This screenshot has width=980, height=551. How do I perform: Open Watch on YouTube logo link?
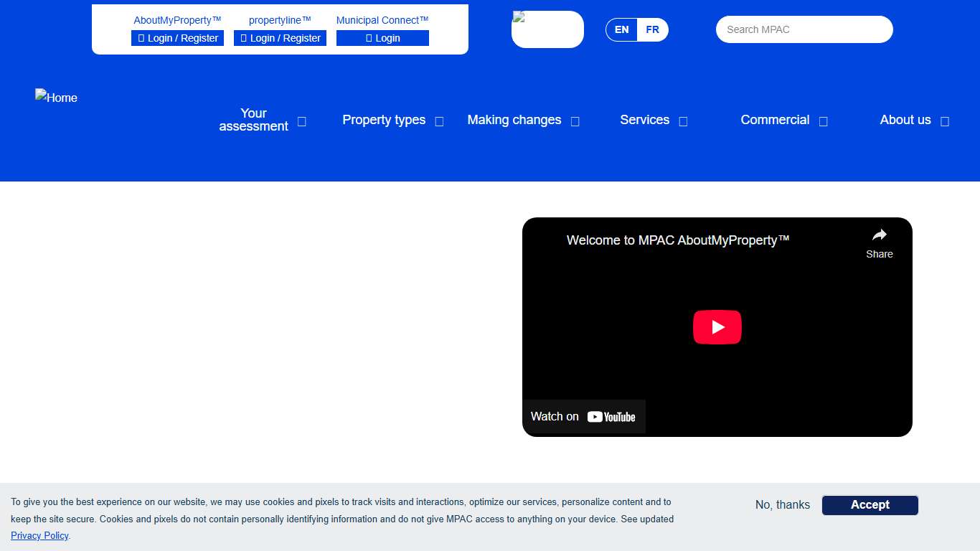coord(611,417)
